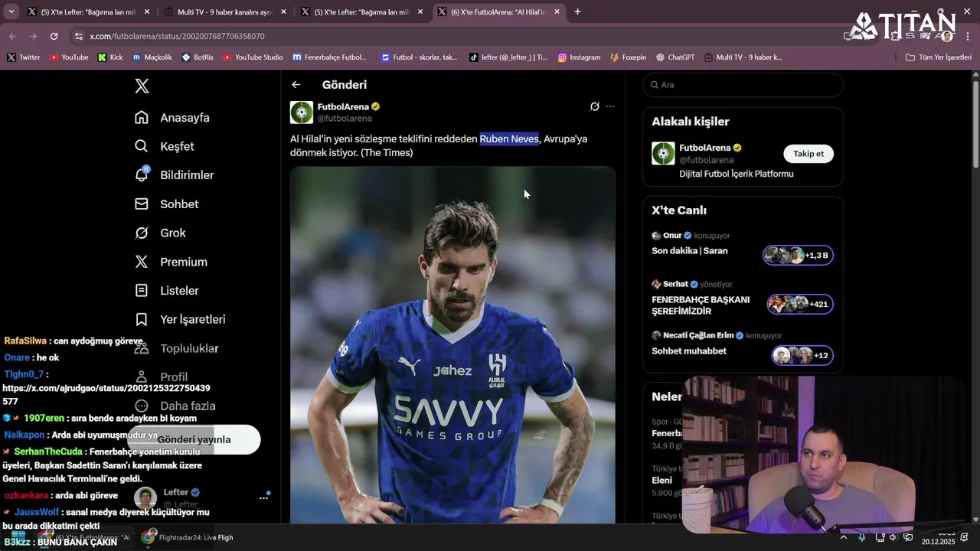Image resolution: width=980 pixels, height=551 pixels.
Task: Click FutbolArena avatar on the post
Action: point(302,112)
